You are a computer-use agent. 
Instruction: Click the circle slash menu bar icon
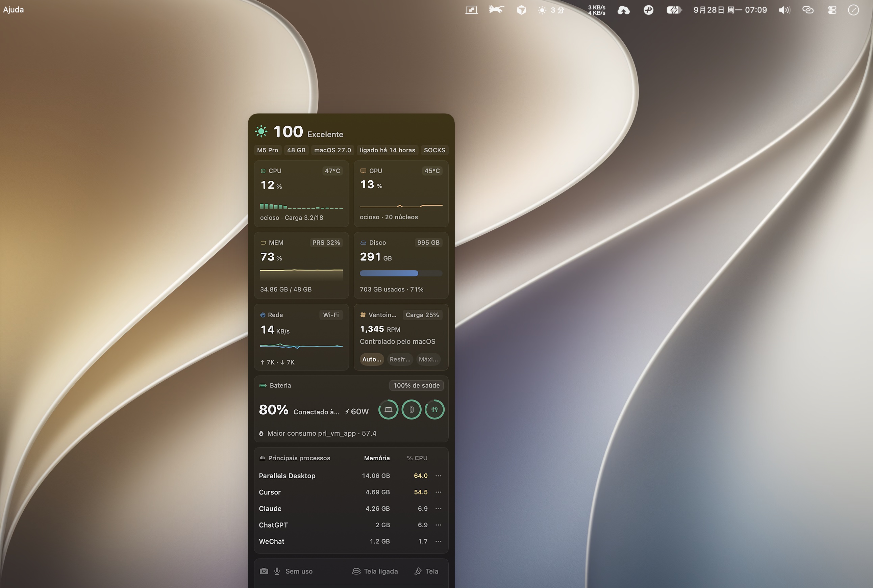[x=853, y=10]
